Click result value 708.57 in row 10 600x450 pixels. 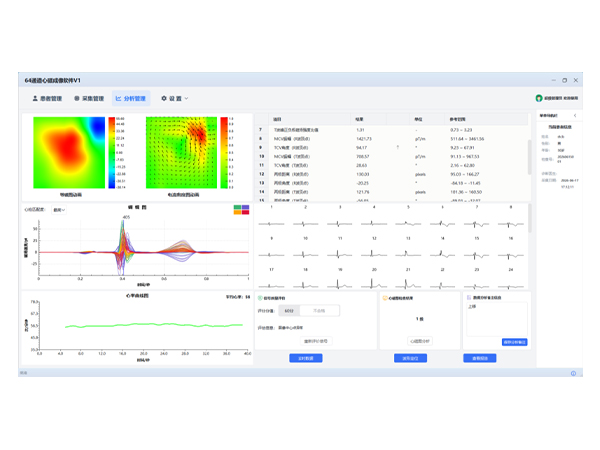[363, 157]
